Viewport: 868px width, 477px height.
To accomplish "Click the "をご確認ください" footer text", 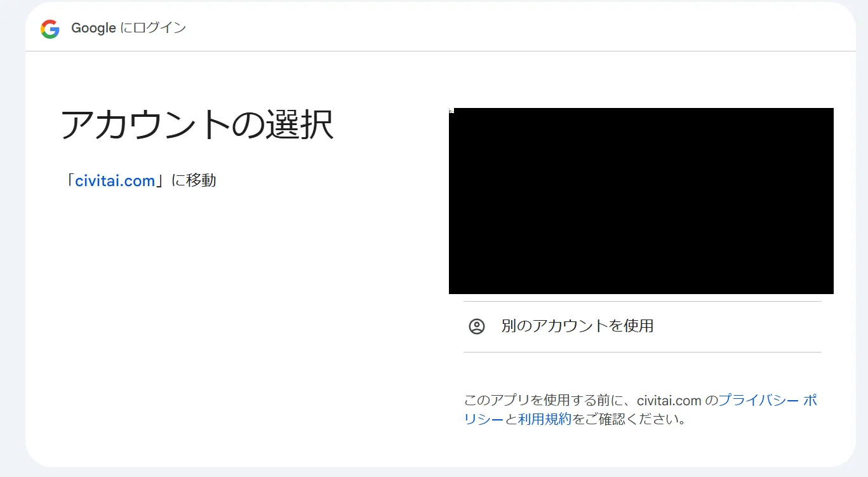I will coord(629,419).
